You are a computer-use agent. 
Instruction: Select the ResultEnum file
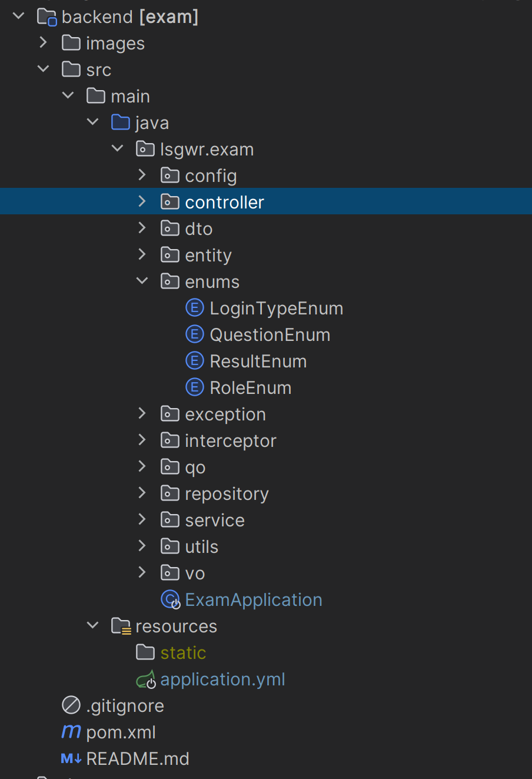pos(258,361)
